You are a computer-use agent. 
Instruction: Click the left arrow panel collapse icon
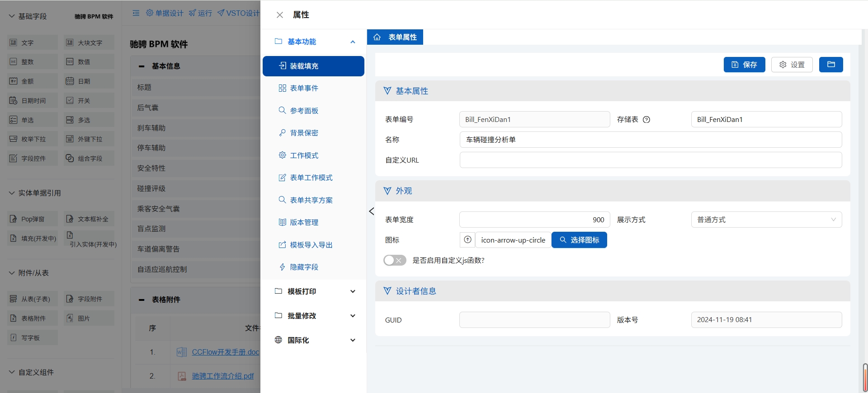click(372, 211)
